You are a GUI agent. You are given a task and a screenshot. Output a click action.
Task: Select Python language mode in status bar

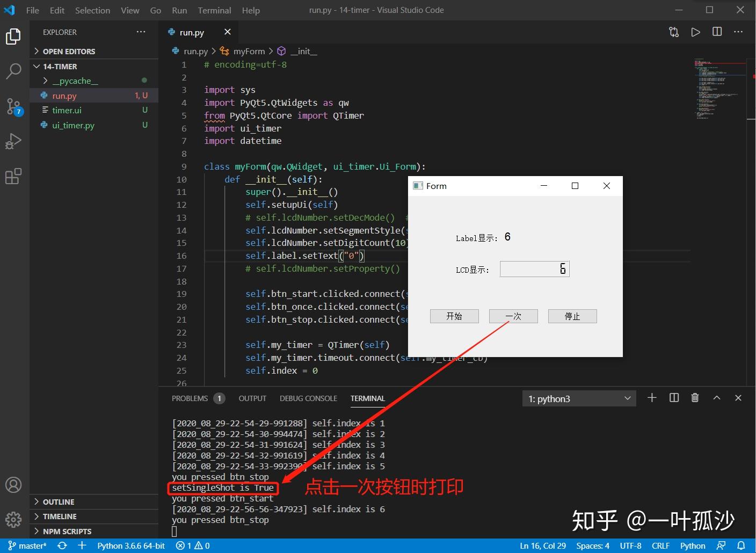(693, 545)
